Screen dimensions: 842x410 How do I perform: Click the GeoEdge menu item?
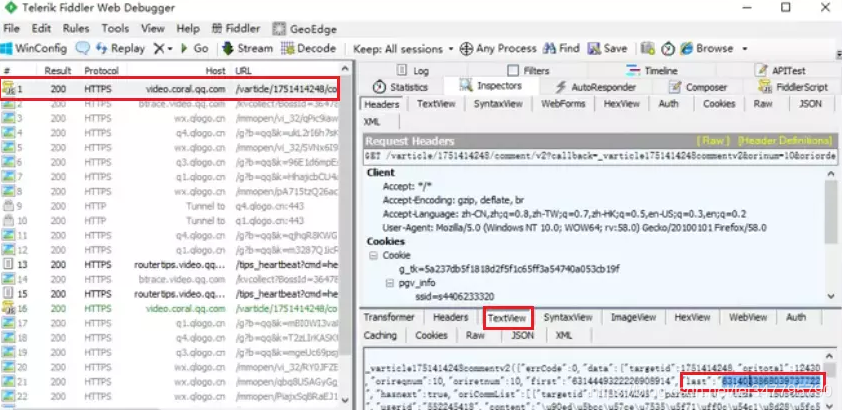coord(304,29)
